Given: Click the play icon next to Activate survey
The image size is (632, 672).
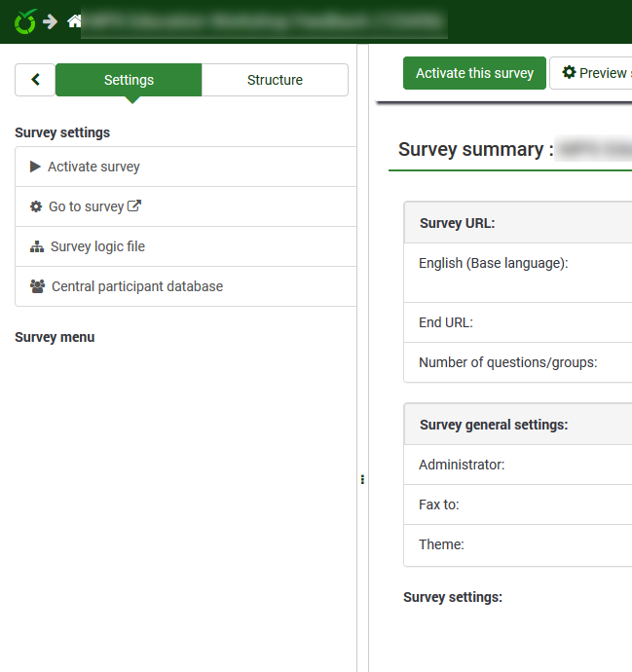Looking at the screenshot, I should click(x=35, y=167).
